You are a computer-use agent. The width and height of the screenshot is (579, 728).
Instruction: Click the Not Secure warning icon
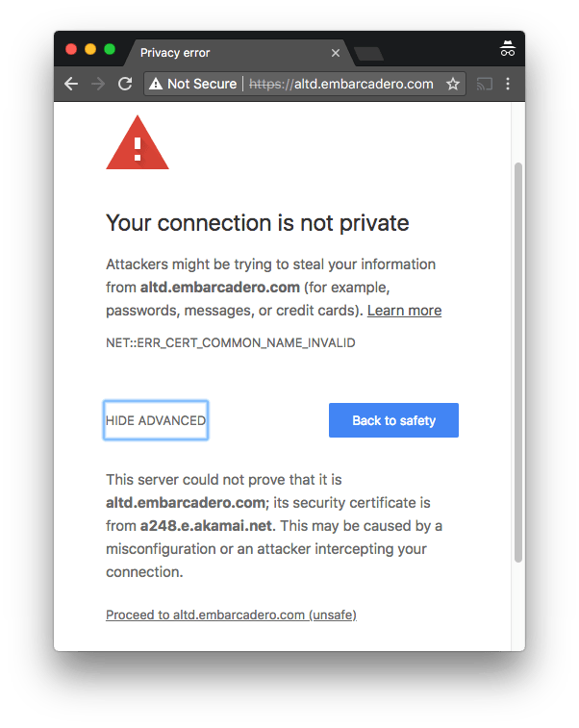[156, 84]
